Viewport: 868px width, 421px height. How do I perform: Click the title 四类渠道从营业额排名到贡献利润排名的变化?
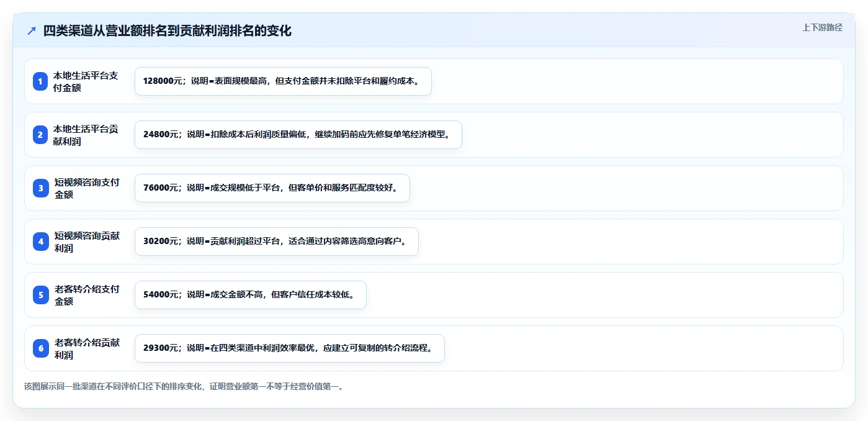point(167,31)
